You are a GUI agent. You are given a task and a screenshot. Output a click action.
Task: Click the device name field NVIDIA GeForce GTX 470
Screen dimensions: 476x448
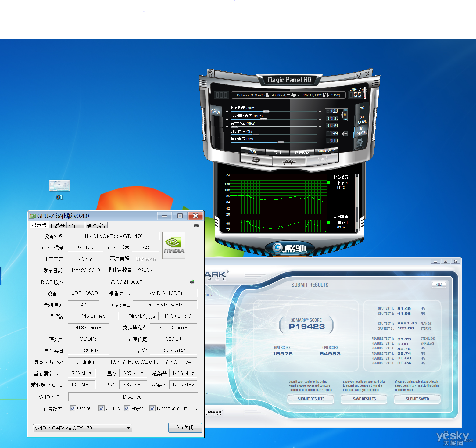(114, 236)
